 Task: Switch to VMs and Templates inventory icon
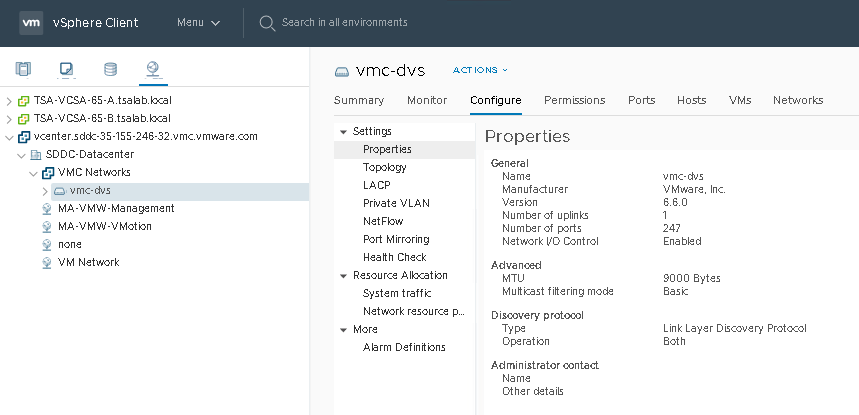pyautogui.click(x=67, y=69)
